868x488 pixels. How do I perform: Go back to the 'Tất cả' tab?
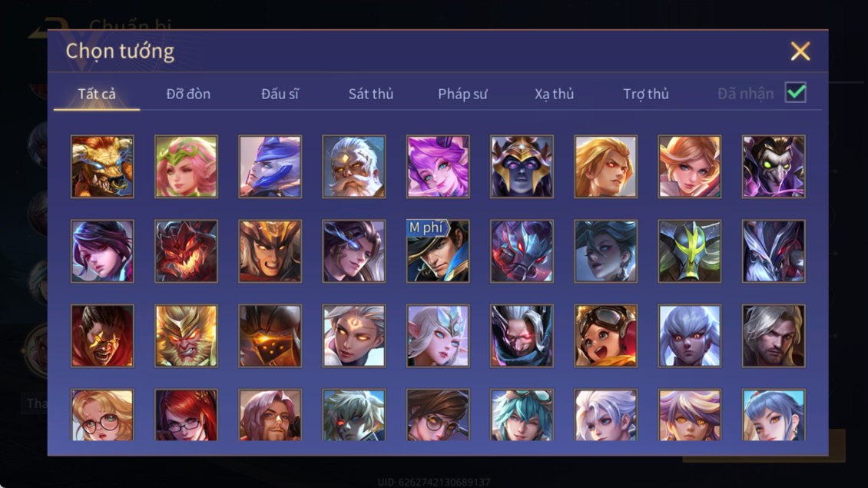click(x=97, y=94)
